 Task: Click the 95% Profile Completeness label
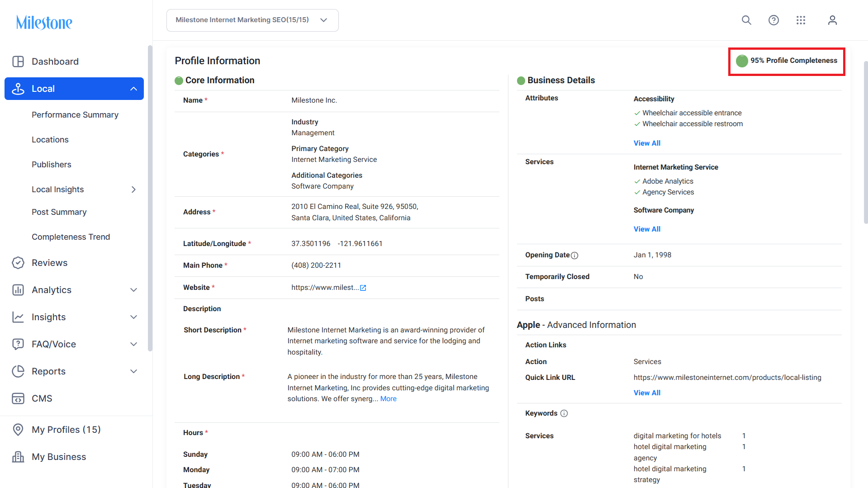pyautogui.click(x=794, y=61)
